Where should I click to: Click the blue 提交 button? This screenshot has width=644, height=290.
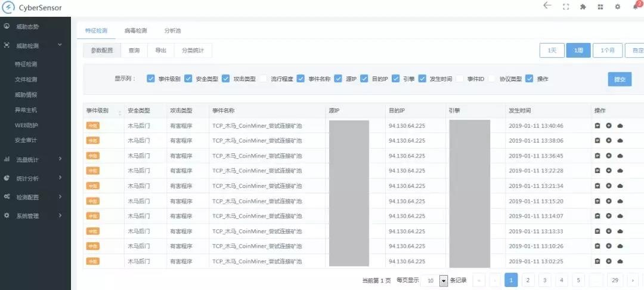click(620, 79)
